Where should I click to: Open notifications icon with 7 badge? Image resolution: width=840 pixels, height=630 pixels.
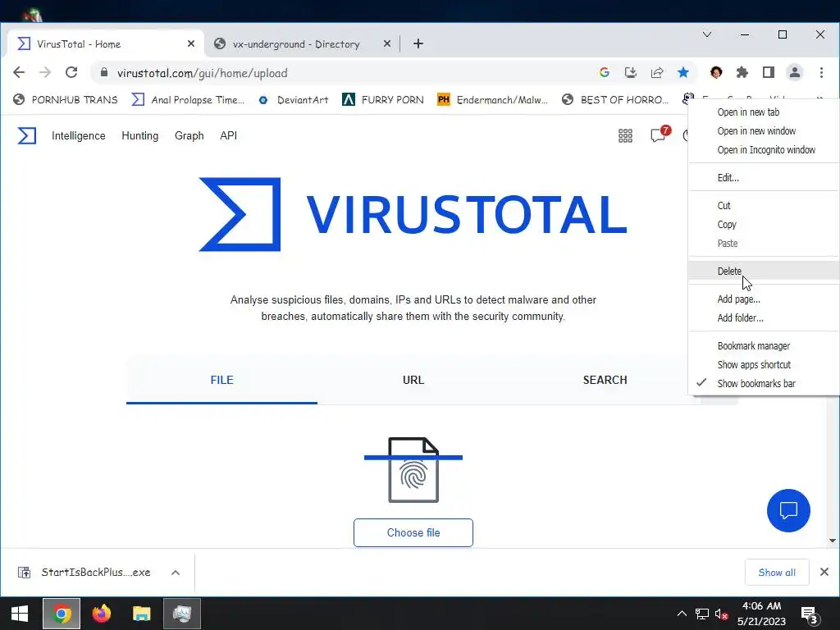pyautogui.click(x=659, y=134)
